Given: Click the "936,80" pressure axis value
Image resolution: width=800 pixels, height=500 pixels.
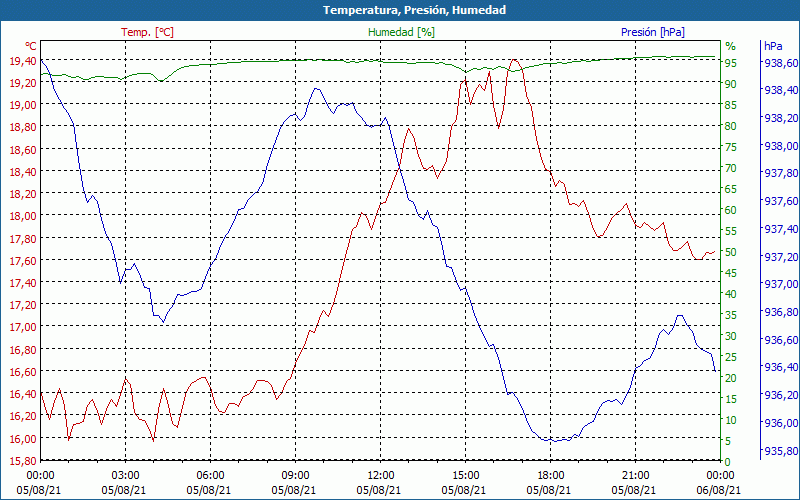Looking at the screenshot, I should pos(781,312).
